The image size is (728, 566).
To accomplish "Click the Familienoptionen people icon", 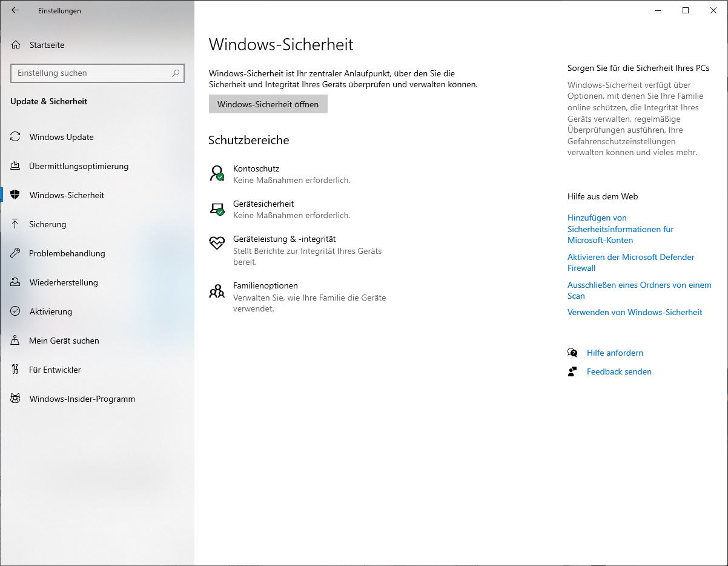I will [217, 291].
